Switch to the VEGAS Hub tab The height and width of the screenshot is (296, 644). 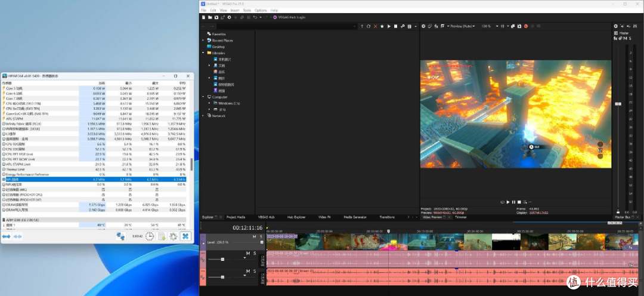[x=266, y=217]
